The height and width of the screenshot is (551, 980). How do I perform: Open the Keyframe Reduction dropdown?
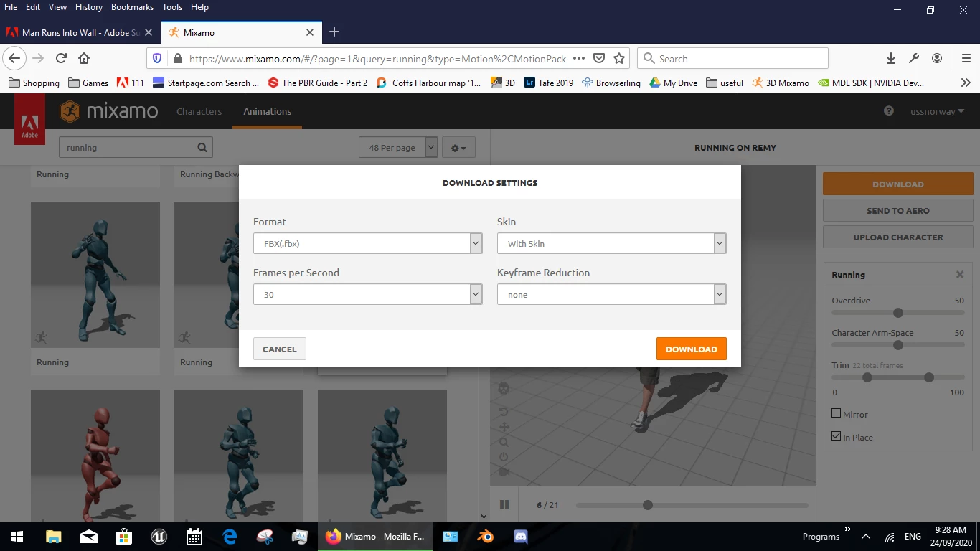click(x=612, y=294)
